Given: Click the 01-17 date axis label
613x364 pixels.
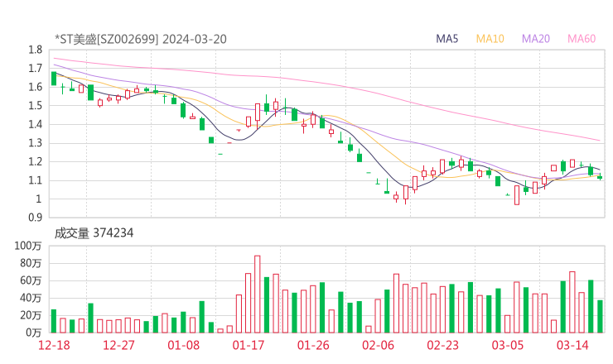Looking at the screenshot, I should coord(249,345).
